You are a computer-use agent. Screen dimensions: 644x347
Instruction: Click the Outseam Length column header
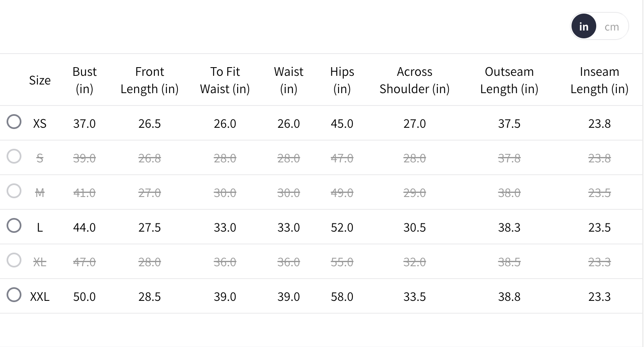click(x=509, y=80)
